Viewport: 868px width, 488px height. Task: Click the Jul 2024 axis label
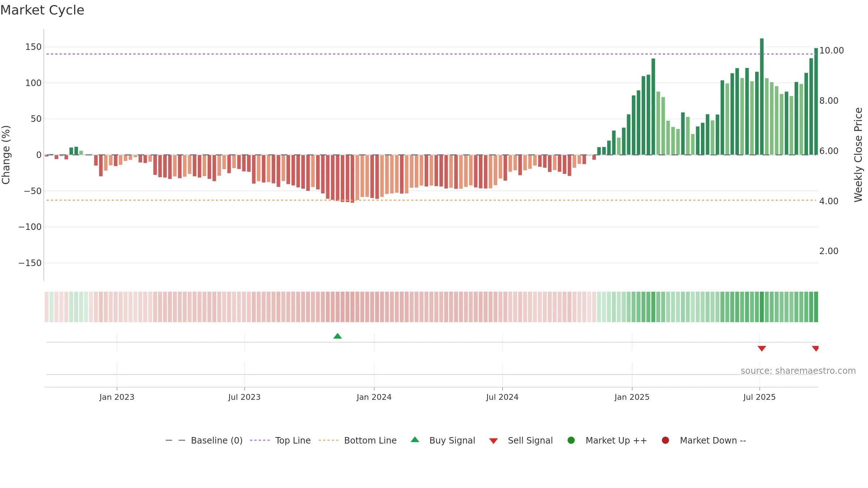tap(502, 397)
